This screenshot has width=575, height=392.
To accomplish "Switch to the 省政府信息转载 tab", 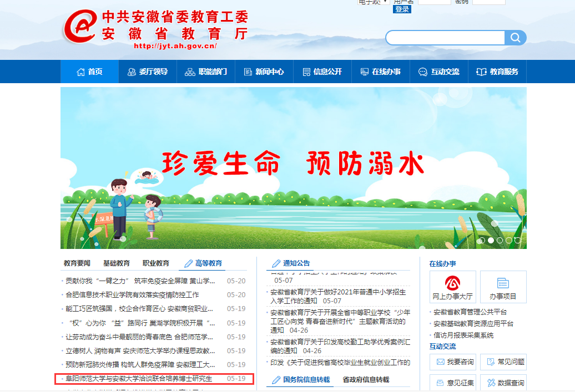I will [x=366, y=380].
